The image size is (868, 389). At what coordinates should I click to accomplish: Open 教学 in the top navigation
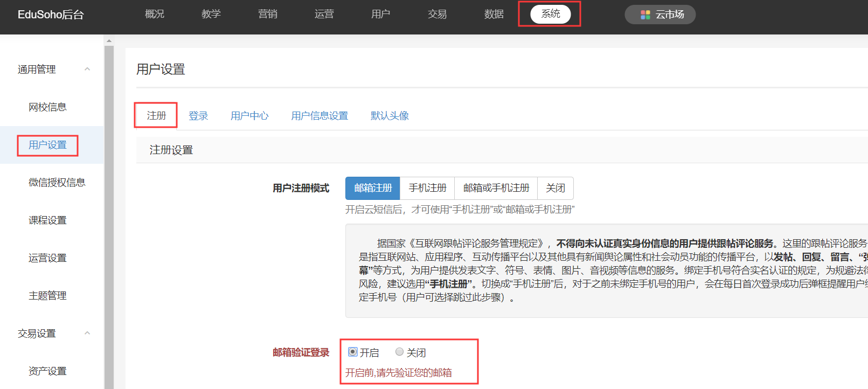211,14
